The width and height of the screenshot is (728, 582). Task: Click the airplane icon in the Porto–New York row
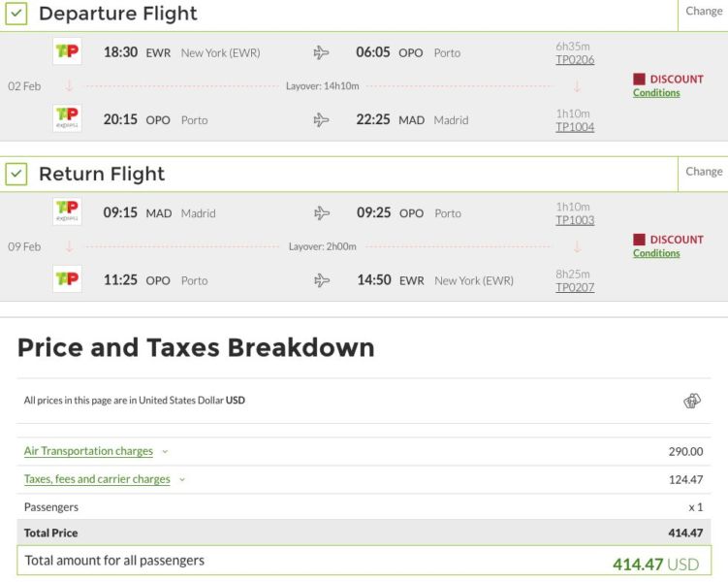pyautogui.click(x=322, y=280)
